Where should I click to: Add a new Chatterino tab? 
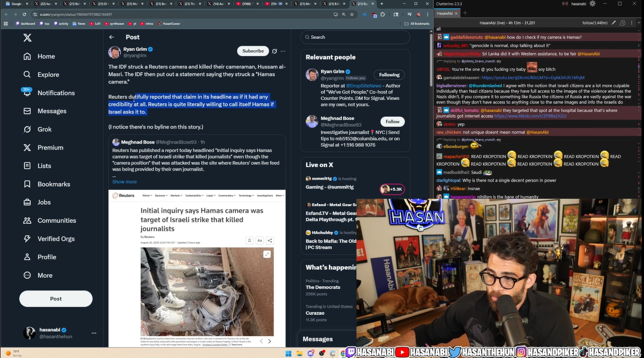(466, 13)
